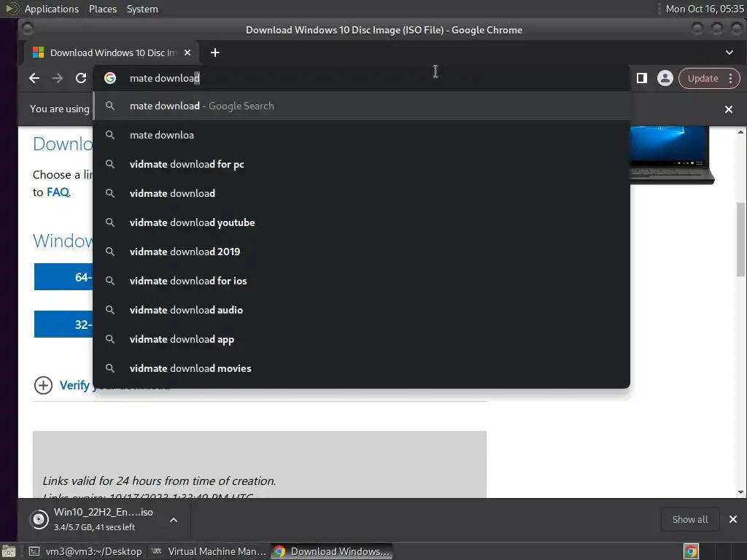The height and width of the screenshot is (560, 747).
Task: Click the Download Windows Chrome taskbar item
Action: (x=332, y=551)
